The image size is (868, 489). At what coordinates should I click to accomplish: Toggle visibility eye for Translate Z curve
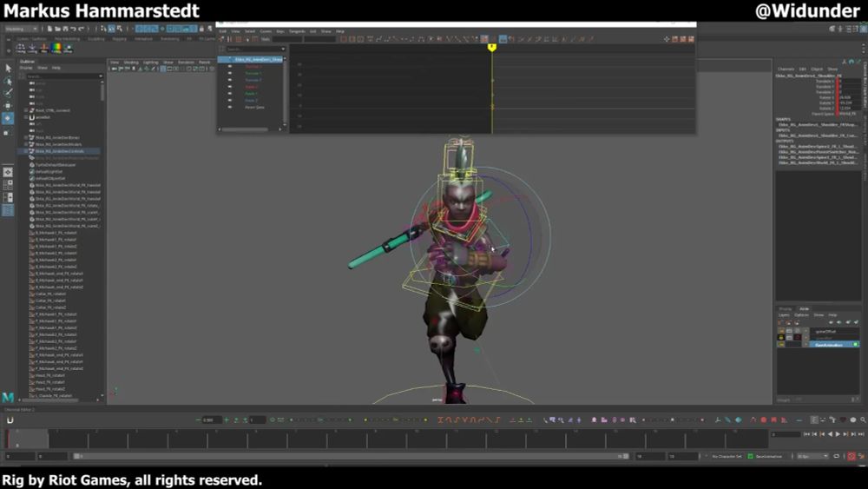[x=230, y=80]
